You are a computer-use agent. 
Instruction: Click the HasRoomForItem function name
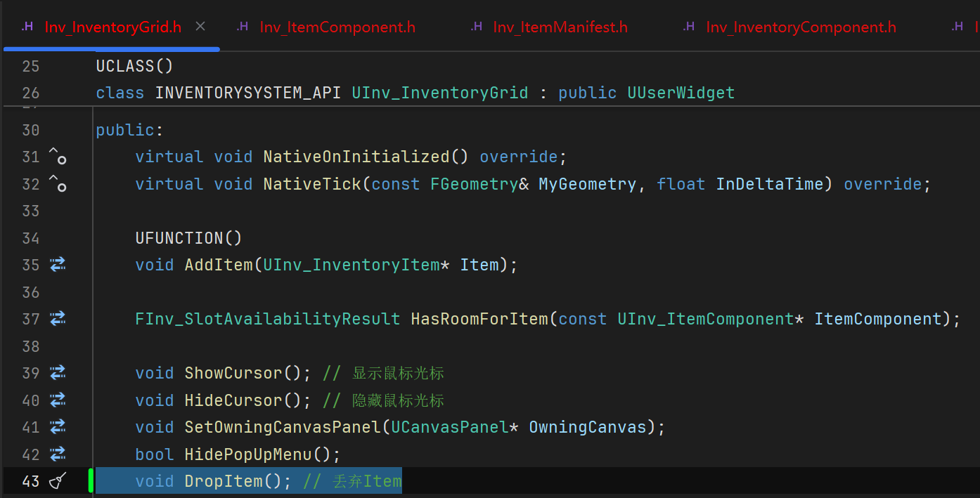(479, 319)
